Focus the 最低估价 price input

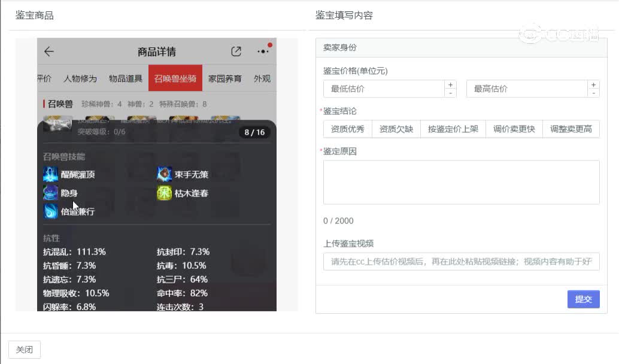click(384, 89)
